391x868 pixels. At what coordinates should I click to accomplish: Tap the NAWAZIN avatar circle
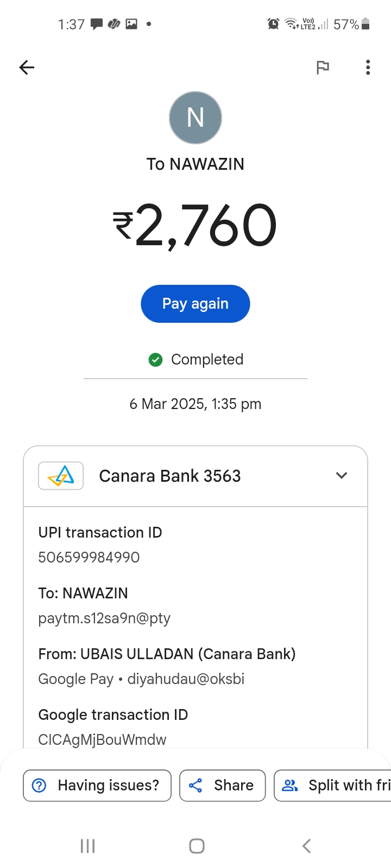(195, 118)
